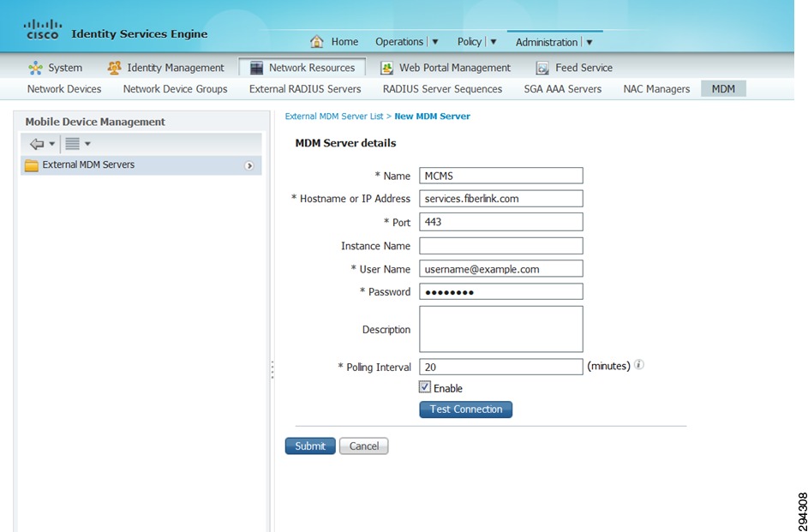808x532 pixels.
Task: Open the Policy menu
Action: [x=470, y=42]
